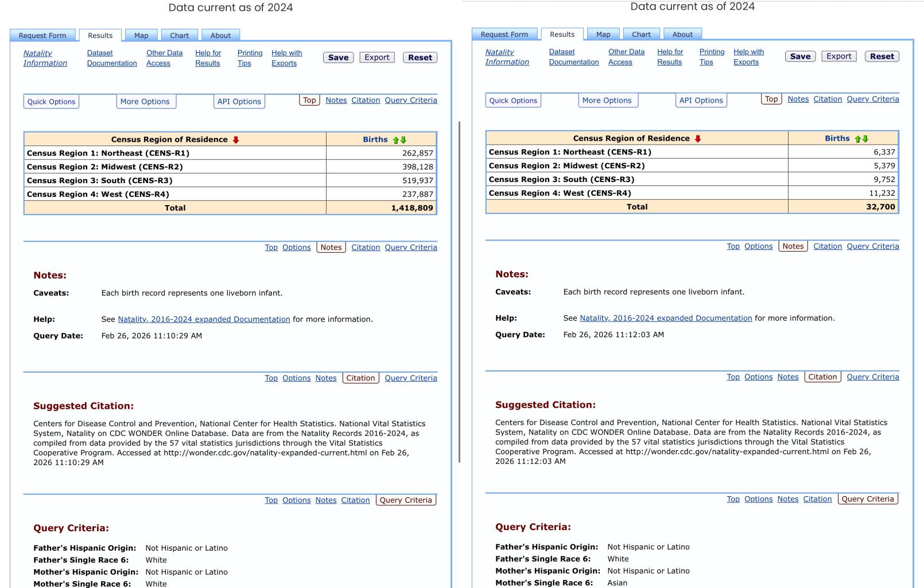Click Options link above Notes heading, right panel
The width and height of the screenshot is (924, 588).
758,246
